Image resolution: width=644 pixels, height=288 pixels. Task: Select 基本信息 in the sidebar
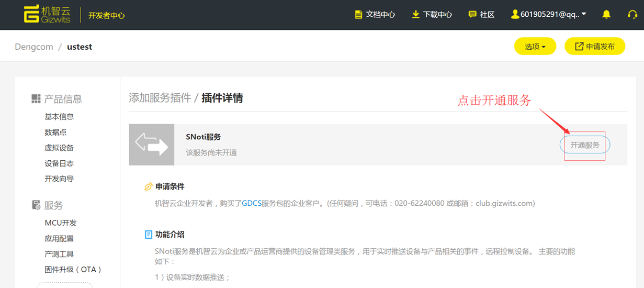59,117
